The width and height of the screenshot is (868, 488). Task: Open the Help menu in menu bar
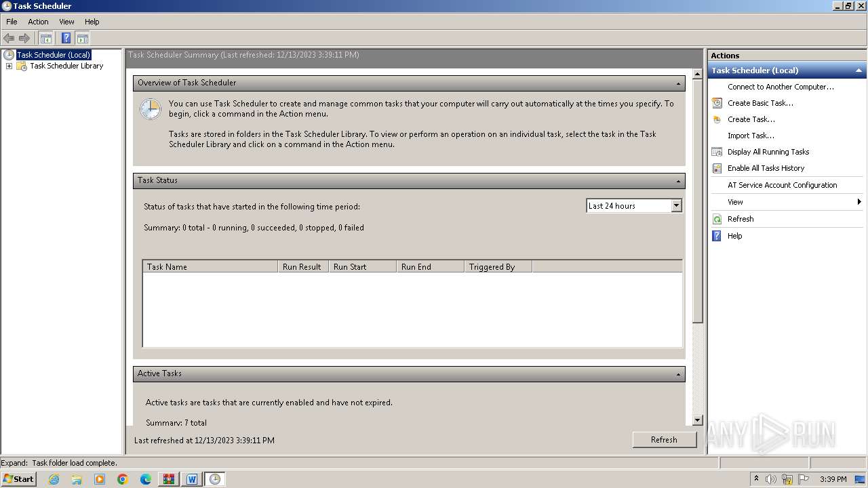click(92, 22)
